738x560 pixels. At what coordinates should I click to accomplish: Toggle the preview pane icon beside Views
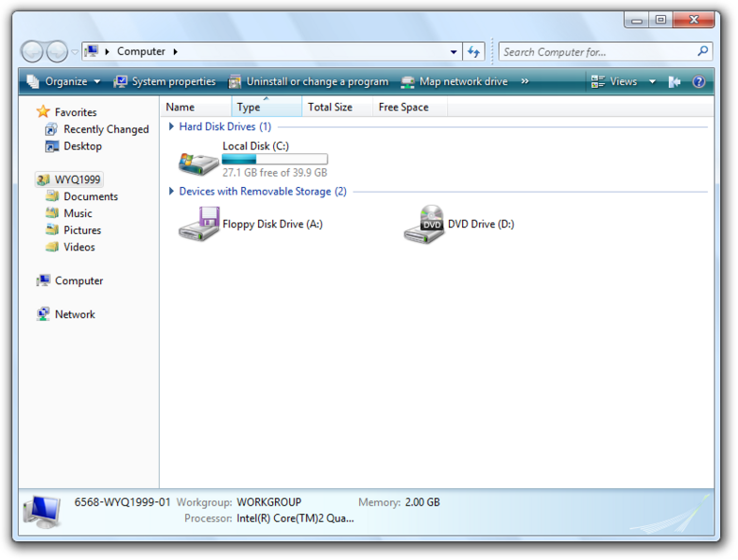(x=674, y=82)
